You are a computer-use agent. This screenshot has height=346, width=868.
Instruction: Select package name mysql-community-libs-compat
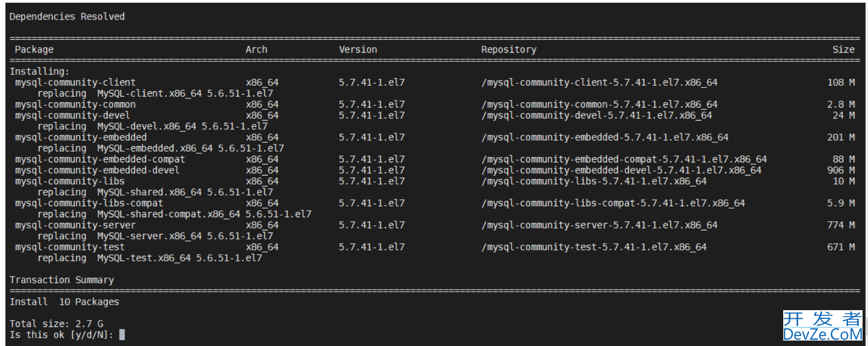89,203
